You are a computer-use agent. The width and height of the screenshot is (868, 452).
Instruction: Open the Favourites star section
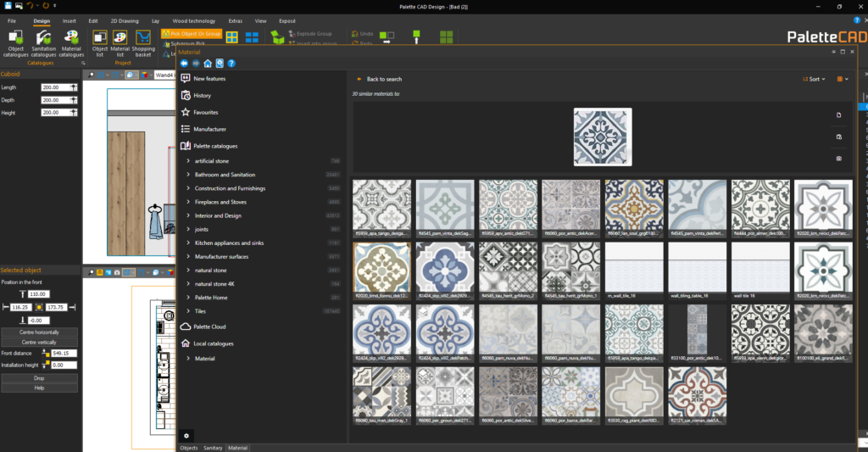(205, 112)
